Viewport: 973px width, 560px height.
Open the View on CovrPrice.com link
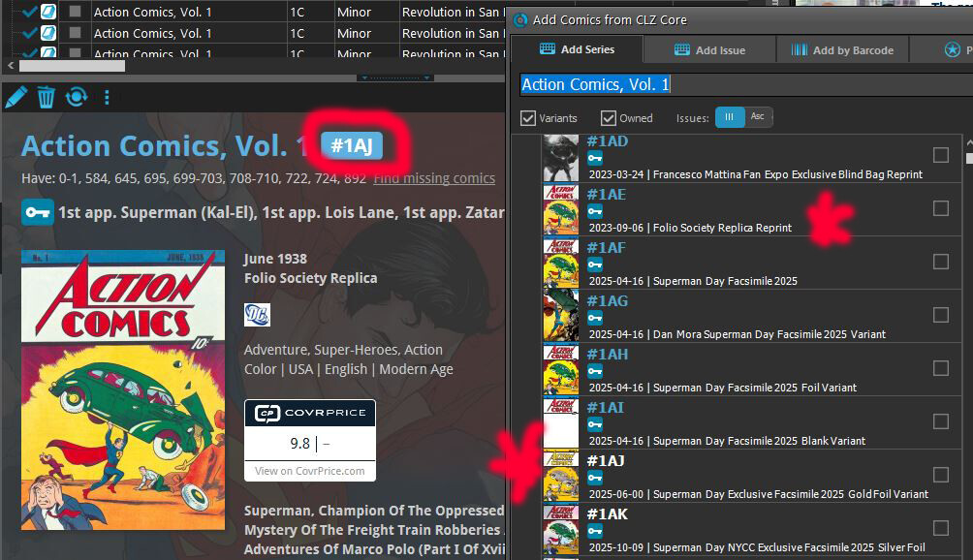coord(309,471)
